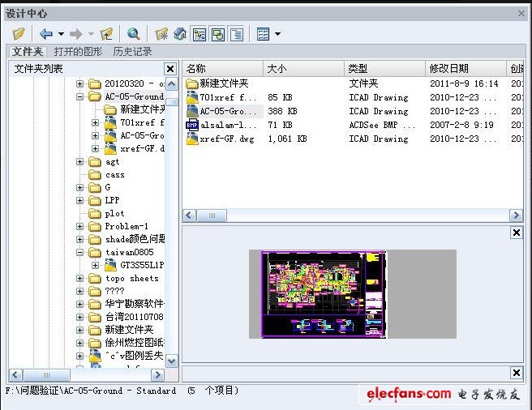Sort files by the 大小 column header

click(303, 69)
